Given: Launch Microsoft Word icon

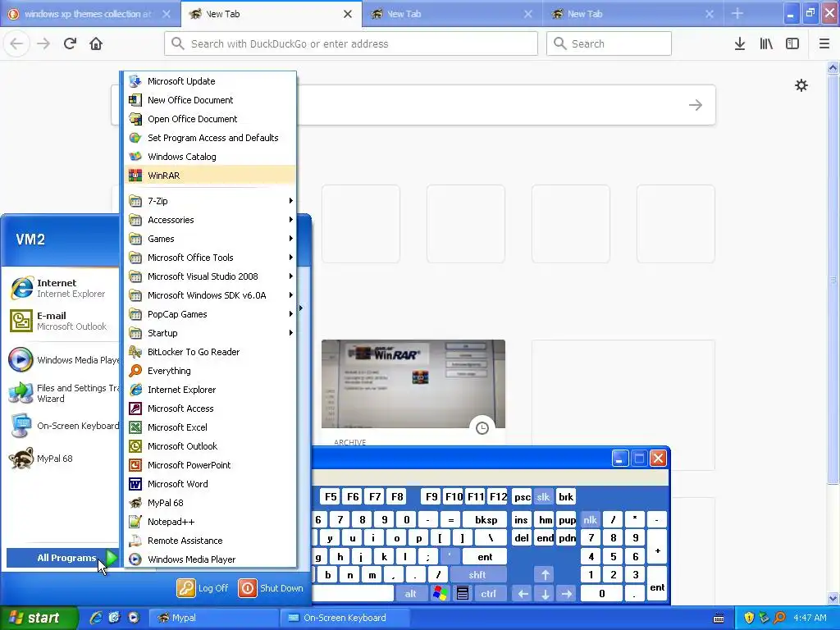Looking at the screenshot, I should (x=135, y=484).
